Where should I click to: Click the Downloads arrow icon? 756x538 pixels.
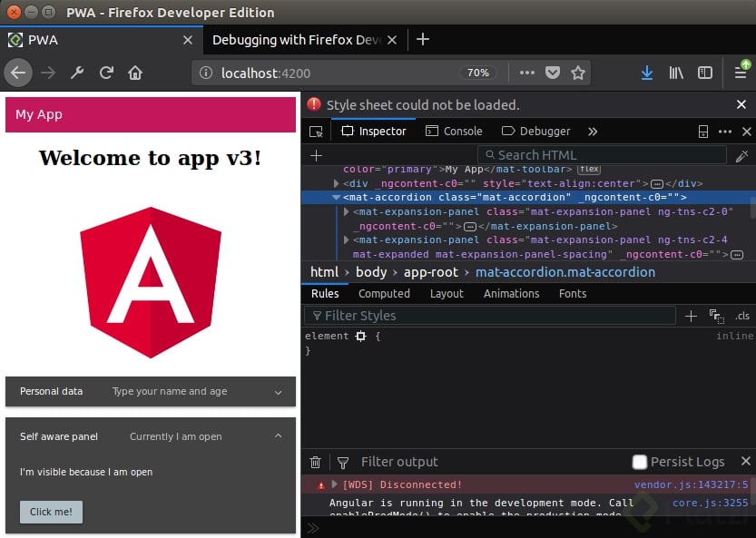click(646, 73)
